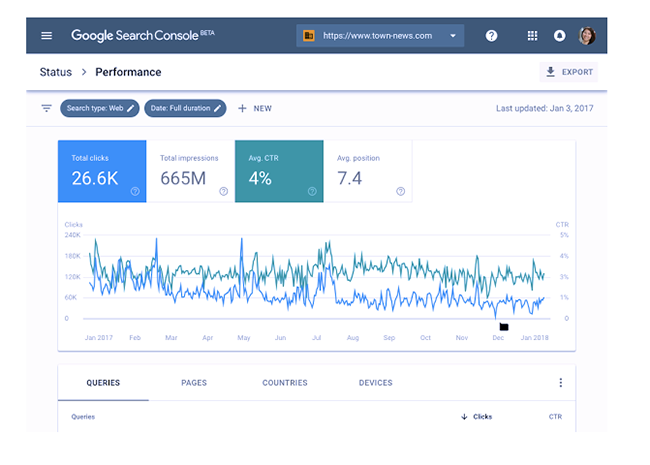Sort table by Clicks column
The height and width of the screenshot is (465, 650).
click(x=483, y=417)
